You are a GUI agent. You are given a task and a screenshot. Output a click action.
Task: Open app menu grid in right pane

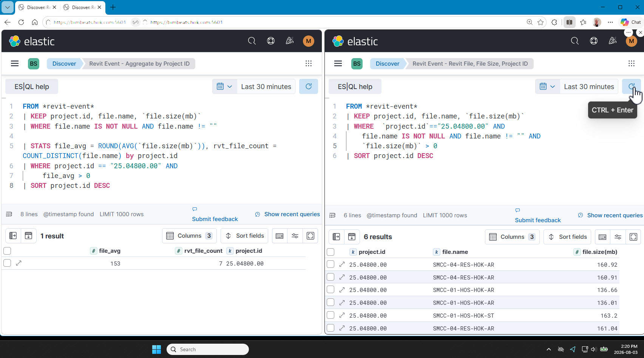pos(632,63)
